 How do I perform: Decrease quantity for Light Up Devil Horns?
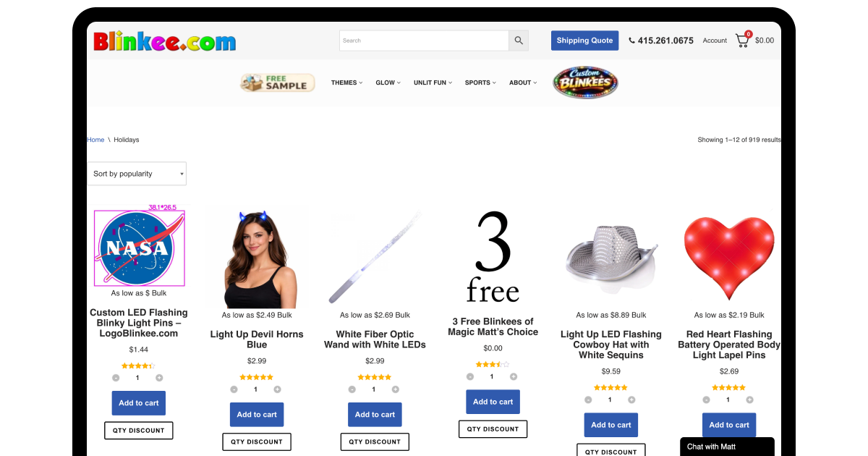click(234, 389)
